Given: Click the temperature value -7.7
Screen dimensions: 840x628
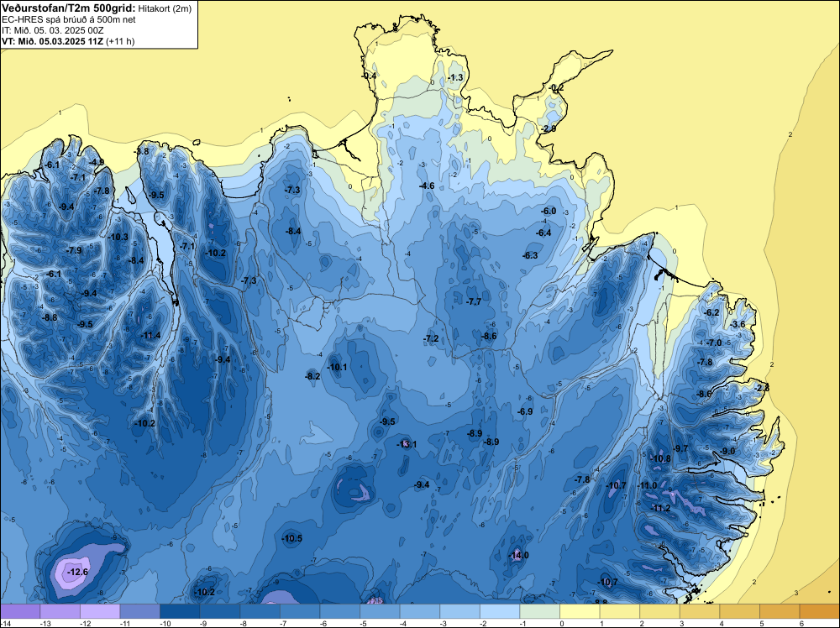Looking at the screenshot, I should pyautogui.click(x=474, y=302).
